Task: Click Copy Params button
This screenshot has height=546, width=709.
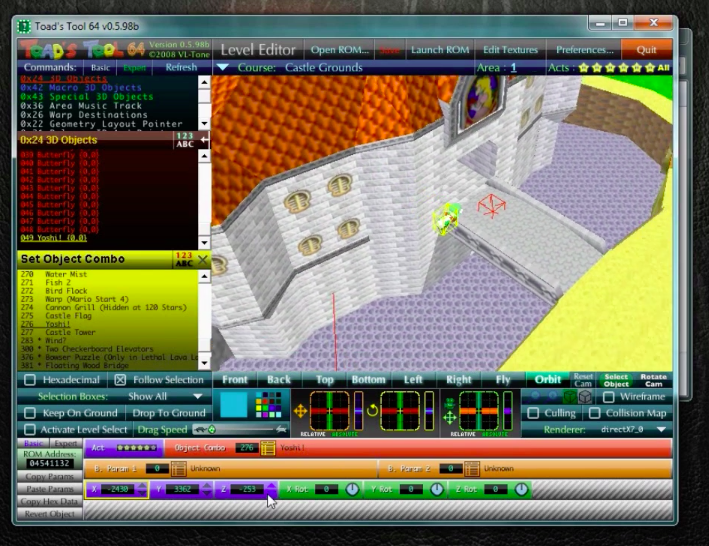Action: coord(49,476)
